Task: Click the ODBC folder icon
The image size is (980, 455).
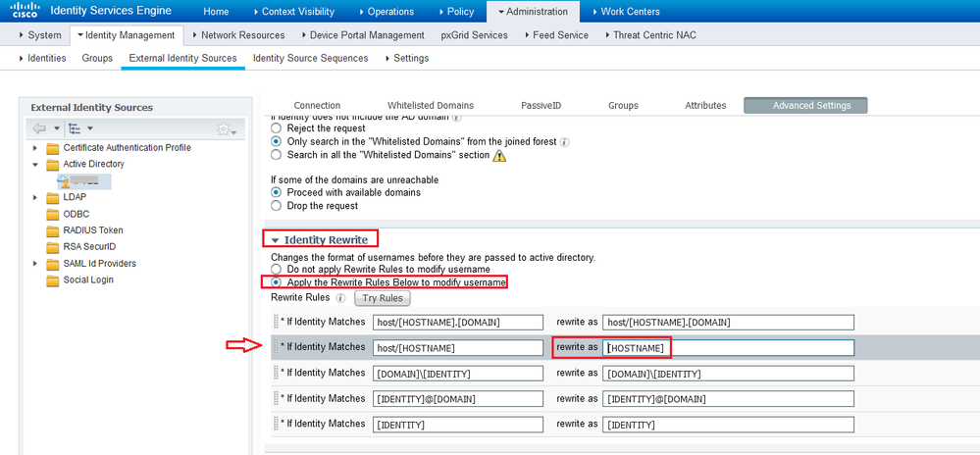Action: pos(53,214)
